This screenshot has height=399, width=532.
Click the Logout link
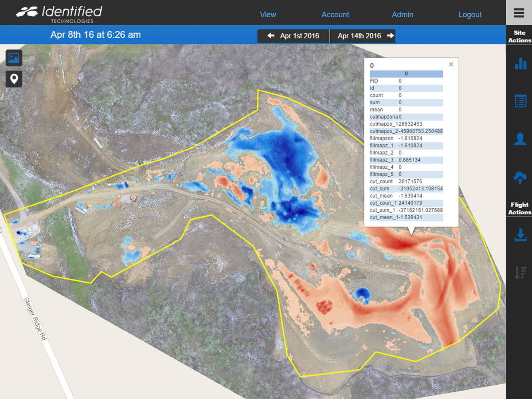pos(470,15)
